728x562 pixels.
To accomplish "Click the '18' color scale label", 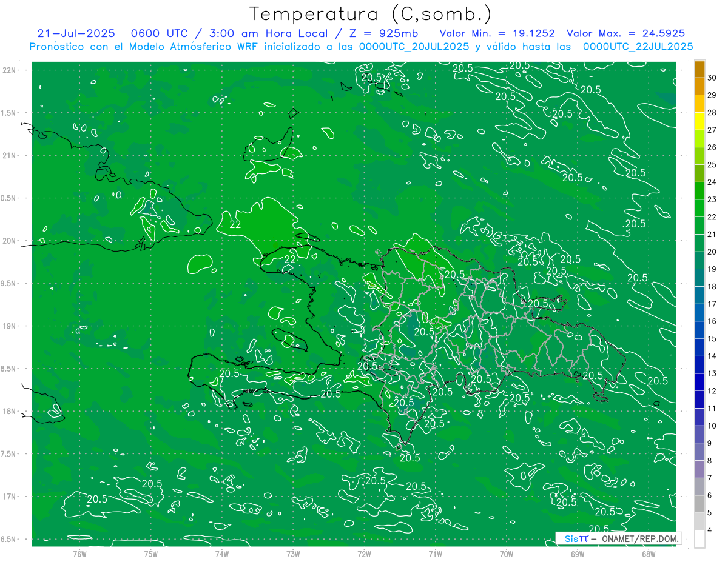I will tap(712, 286).
